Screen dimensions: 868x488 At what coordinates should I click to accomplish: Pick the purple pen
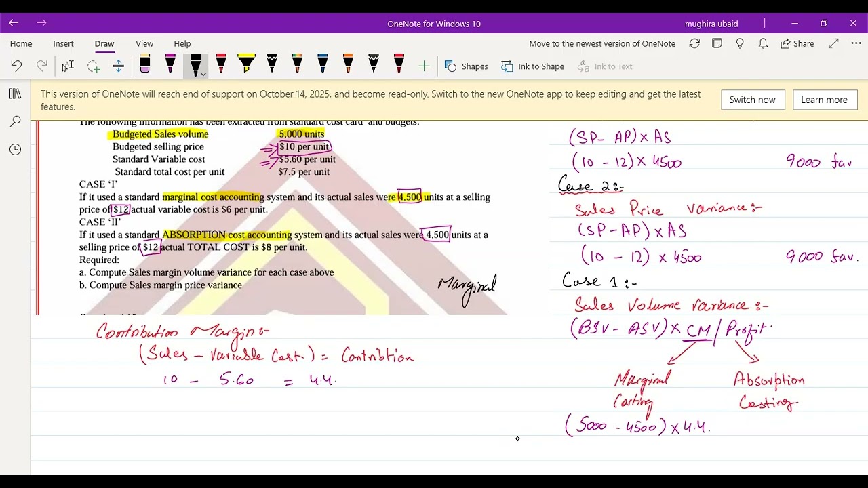coord(170,64)
